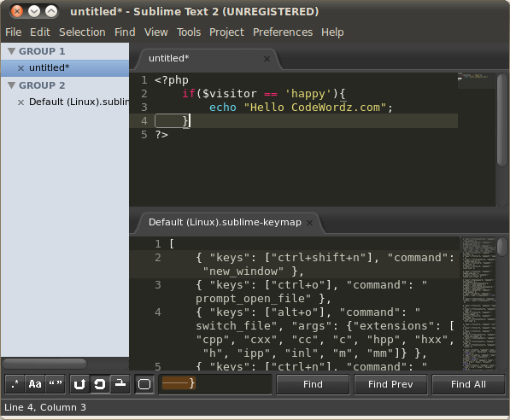
Task: Toggle case sensitive search (Aa)
Action: click(x=35, y=384)
